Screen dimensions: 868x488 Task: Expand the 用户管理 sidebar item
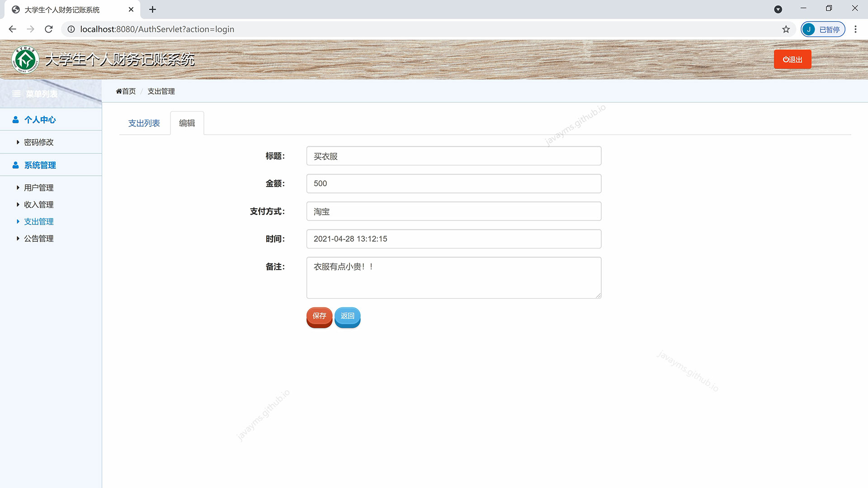[x=38, y=188]
